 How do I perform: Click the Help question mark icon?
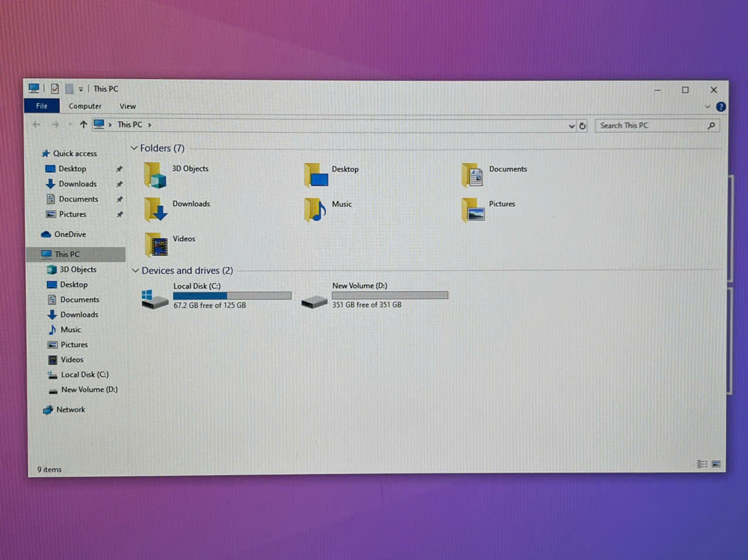tap(720, 107)
